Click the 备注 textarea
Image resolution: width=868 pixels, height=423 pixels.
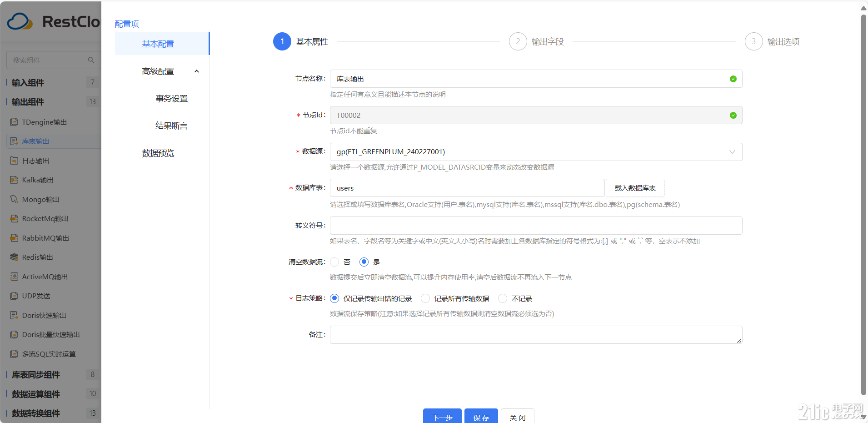pyautogui.click(x=536, y=335)
